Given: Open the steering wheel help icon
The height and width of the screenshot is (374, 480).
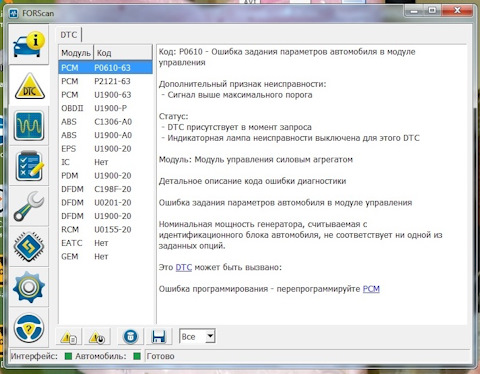Looking at the screenshot, I should (x=29, y=328).
